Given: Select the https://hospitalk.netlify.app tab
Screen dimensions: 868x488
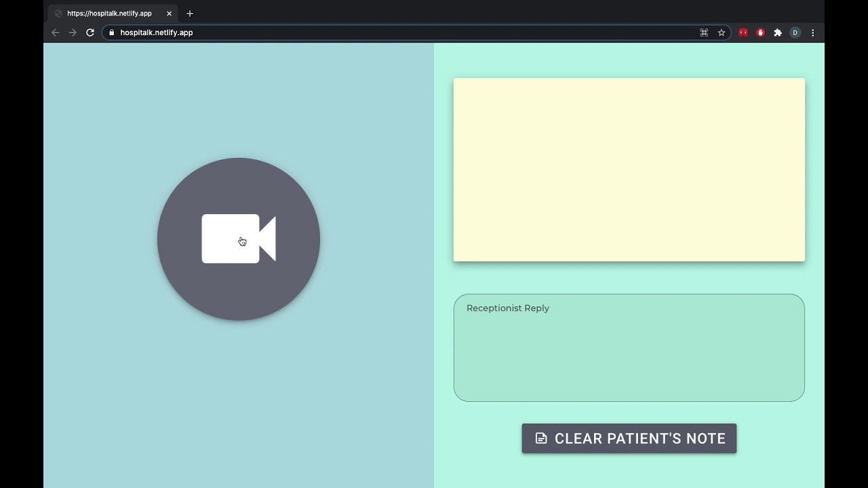Looking at the screenshot, I should pyautogui.click(x=113, y=14).
